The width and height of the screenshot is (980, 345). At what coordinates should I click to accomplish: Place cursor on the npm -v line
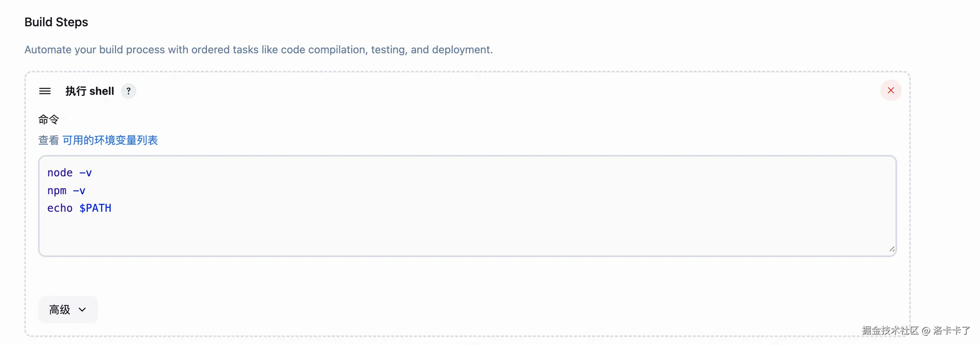click(x=66, y=190)
